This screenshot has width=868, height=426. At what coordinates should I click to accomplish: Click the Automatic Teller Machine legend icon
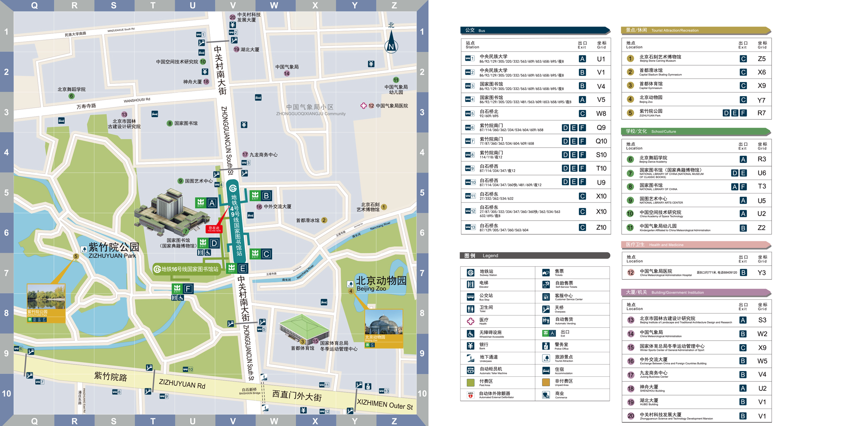(470, 370)
